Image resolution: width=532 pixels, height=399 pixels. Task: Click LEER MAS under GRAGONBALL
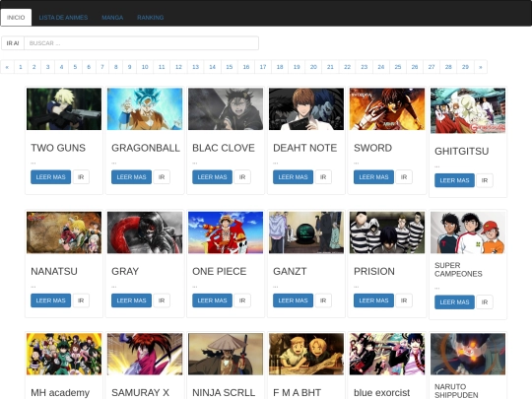tap(131, 177)
